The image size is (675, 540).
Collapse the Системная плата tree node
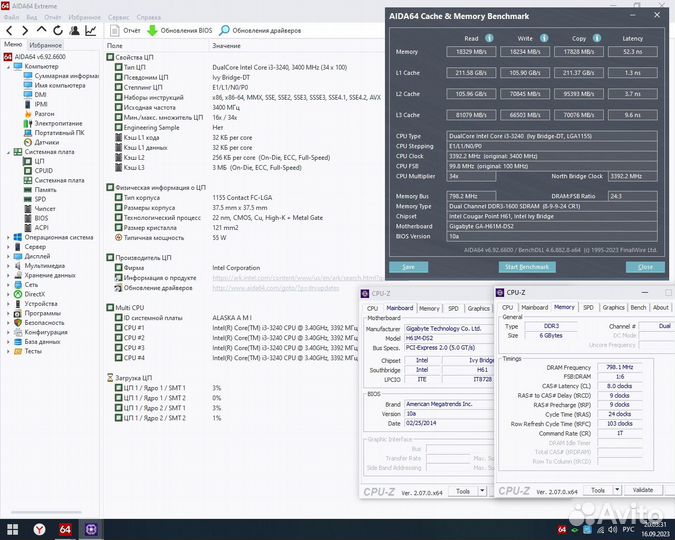(8, 152)
